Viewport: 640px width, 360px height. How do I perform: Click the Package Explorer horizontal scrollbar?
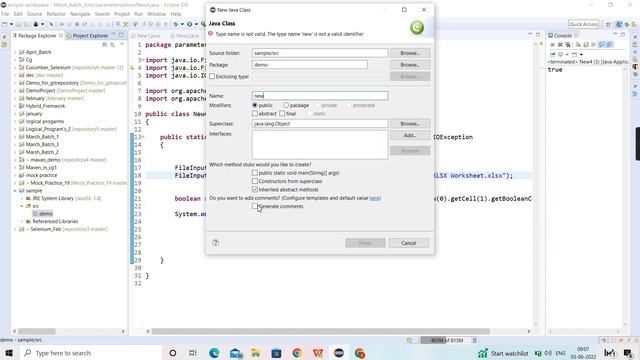click(37, 331)
